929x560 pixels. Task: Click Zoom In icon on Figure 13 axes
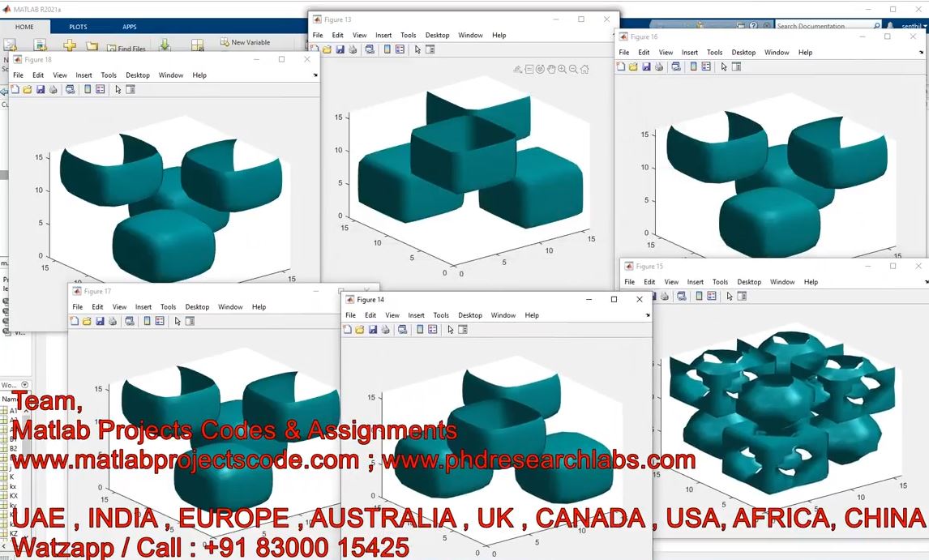(563, 70)
